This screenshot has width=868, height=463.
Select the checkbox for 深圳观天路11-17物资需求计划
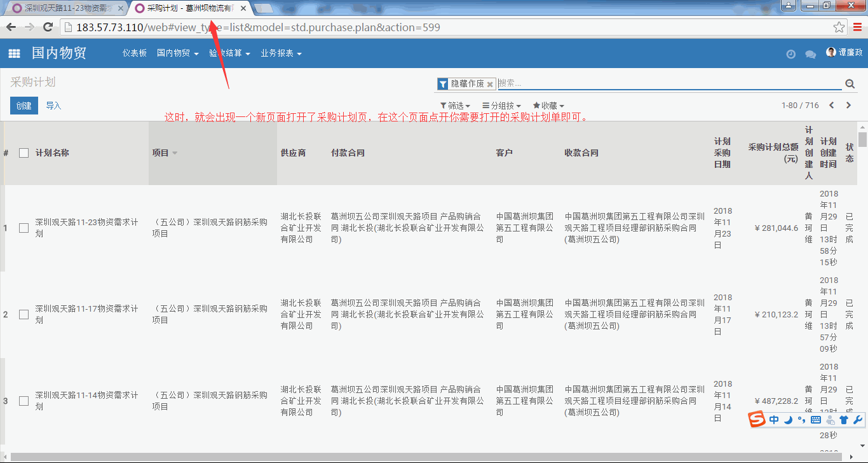coord(24,314)
